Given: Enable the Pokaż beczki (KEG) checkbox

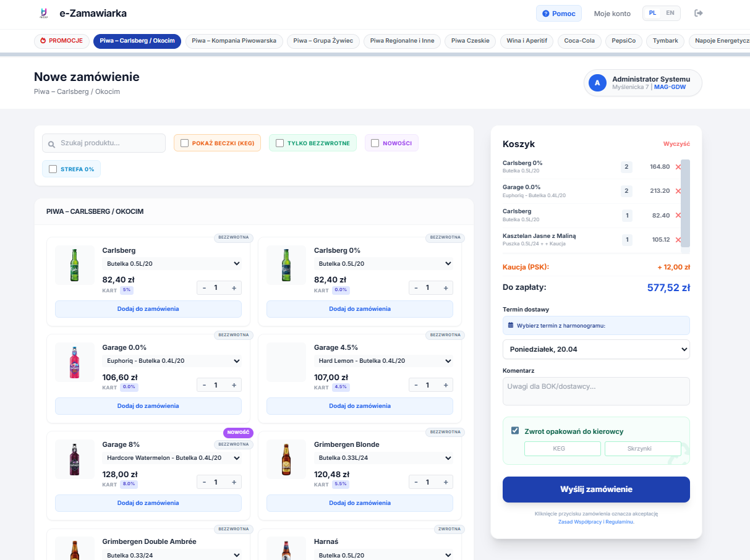Looking at the screenshot, I should (184, 143).
